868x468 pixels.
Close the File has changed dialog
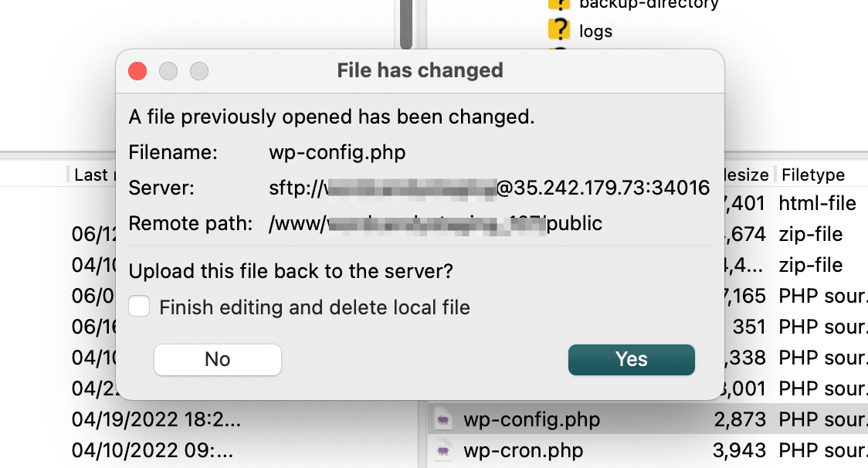[137, 71]
